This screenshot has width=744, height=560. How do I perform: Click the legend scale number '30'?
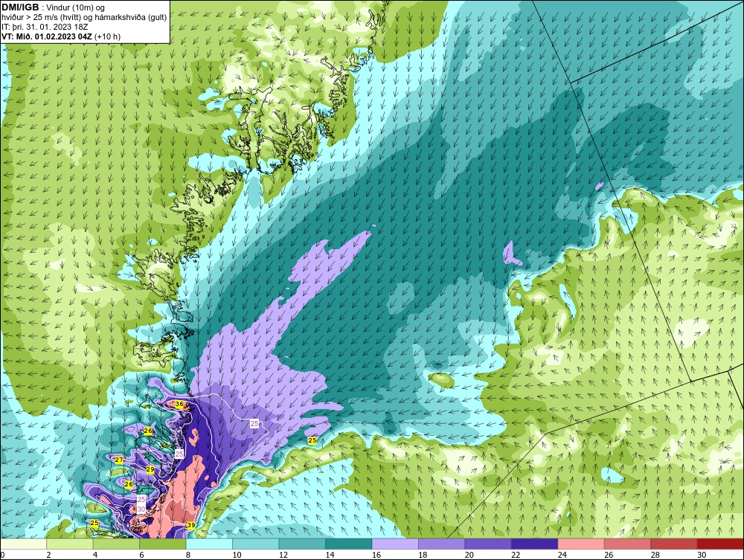point(702,555)
